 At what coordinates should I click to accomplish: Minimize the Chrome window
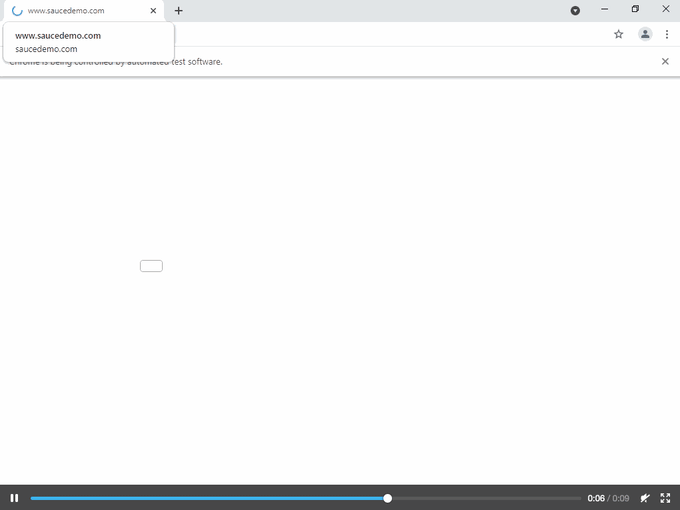click(605, 9)
